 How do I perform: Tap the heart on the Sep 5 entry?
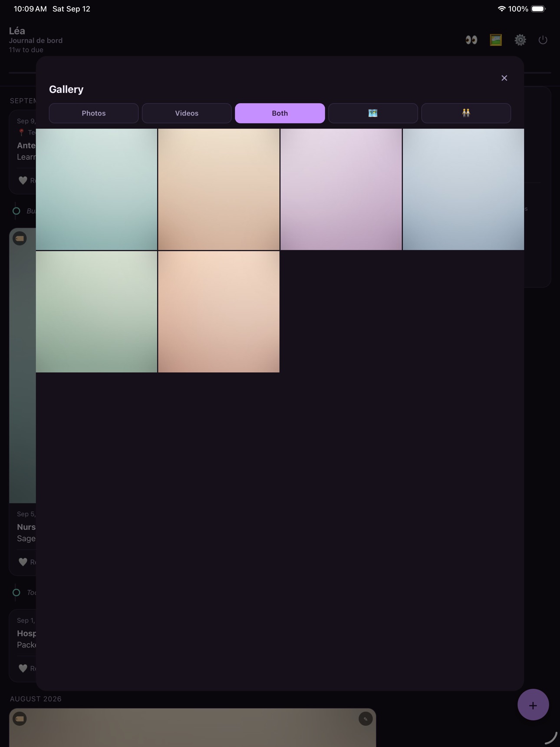pos(23,562)
